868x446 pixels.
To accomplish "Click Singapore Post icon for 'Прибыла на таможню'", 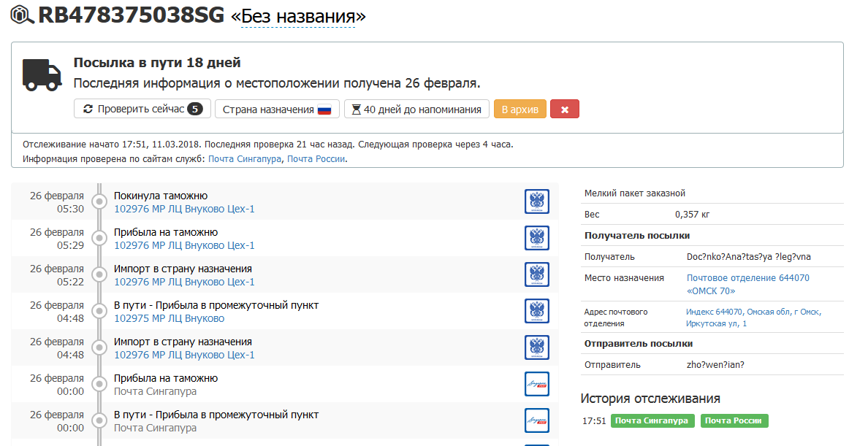I will point(537,384).
